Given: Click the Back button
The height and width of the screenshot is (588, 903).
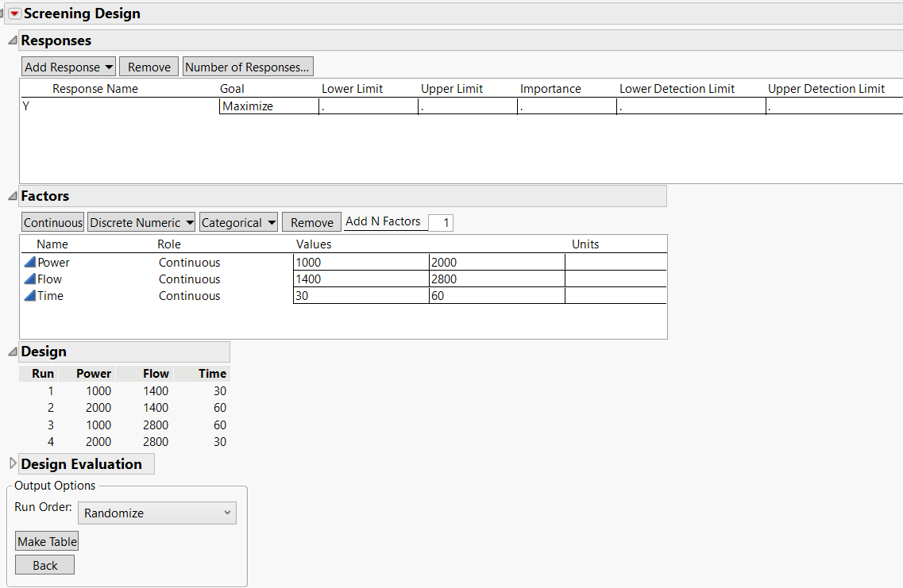Looking at the screenshot, I should pos(44,564).
